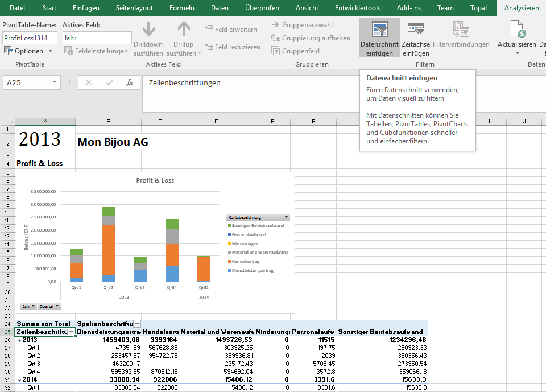The height and width of the screenshot is (392, 546).
Task: Click the Aktualisieren refresh icon
Action: coord(517,30)
